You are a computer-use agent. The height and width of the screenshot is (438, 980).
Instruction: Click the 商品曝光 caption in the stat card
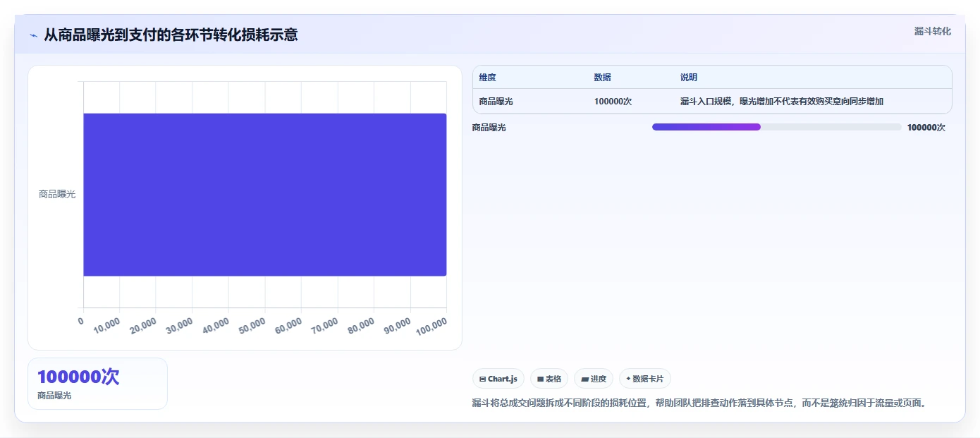point(54,396)
